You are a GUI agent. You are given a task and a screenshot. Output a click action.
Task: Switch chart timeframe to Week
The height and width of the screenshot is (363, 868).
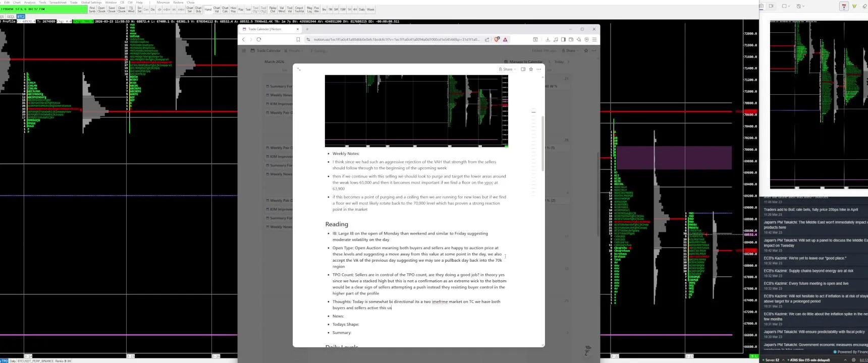pyautogui.click(x=370, y=9)
